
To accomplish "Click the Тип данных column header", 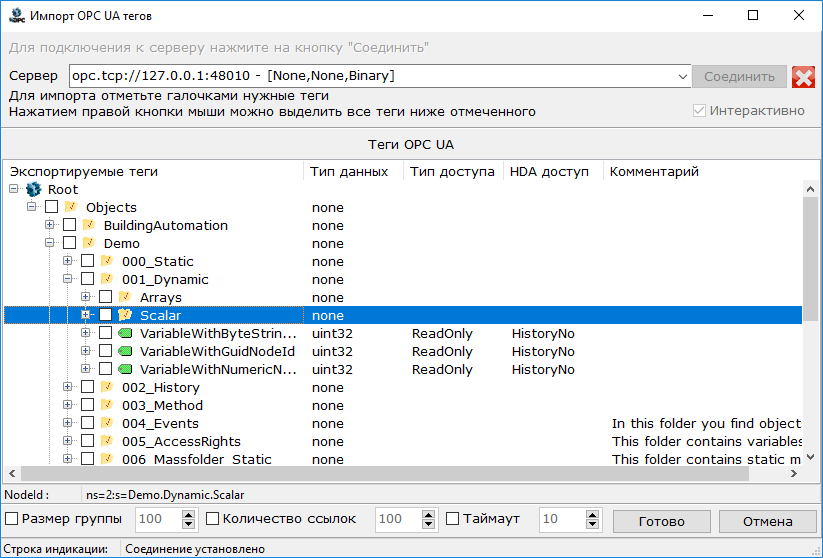I will click(x=353, y=172).
